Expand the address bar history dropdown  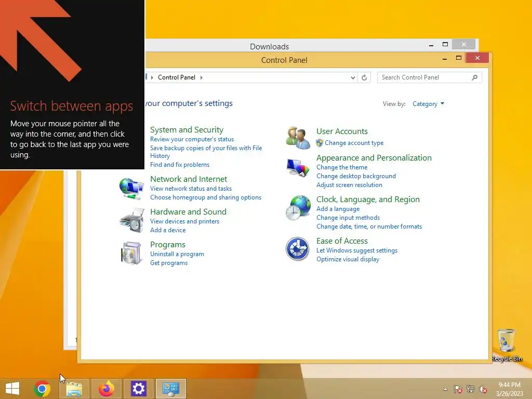coord(353,78)
